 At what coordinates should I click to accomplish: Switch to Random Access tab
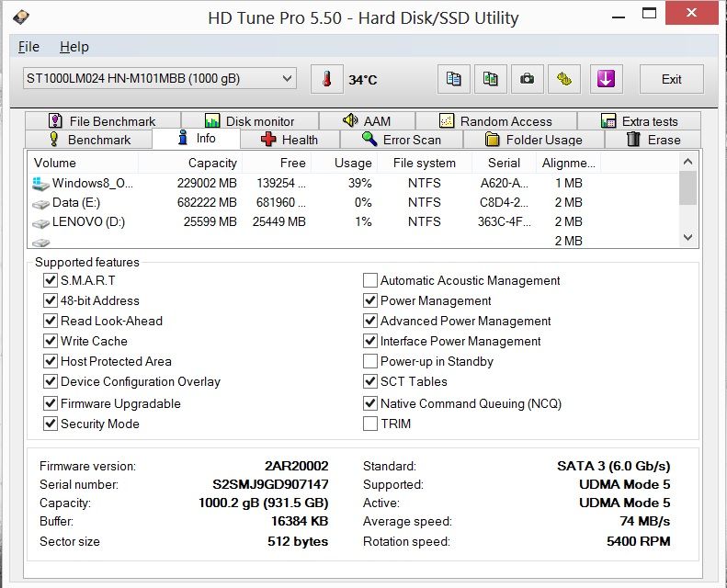496,121
